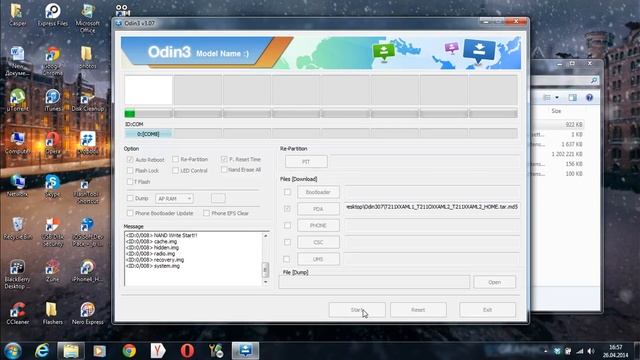The height and width of the screenshot is (360, 640).
Task: Enable the Phone EFS Clear checkbox
Action: pos(207,213)
